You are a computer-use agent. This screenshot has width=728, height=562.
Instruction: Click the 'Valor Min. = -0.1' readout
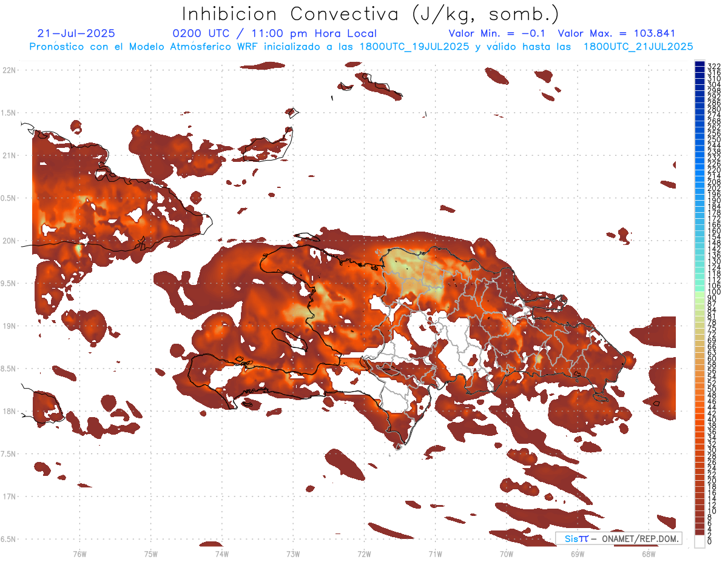coord(498,33)
